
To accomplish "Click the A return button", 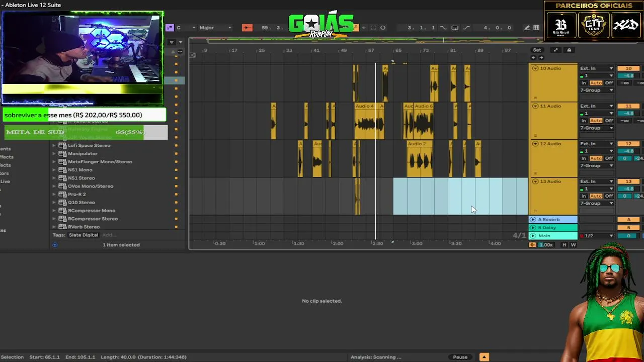I will [x=628, y=220].
